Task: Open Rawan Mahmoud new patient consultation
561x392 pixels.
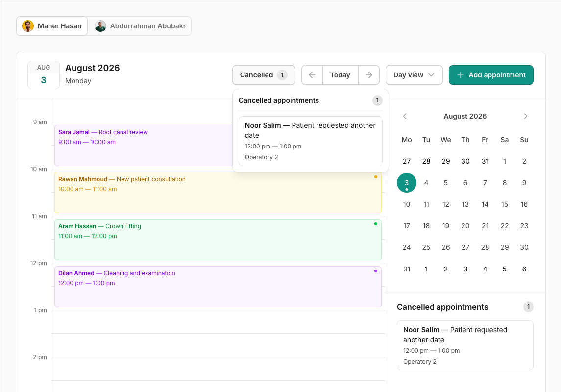Action: click(218, 193)
